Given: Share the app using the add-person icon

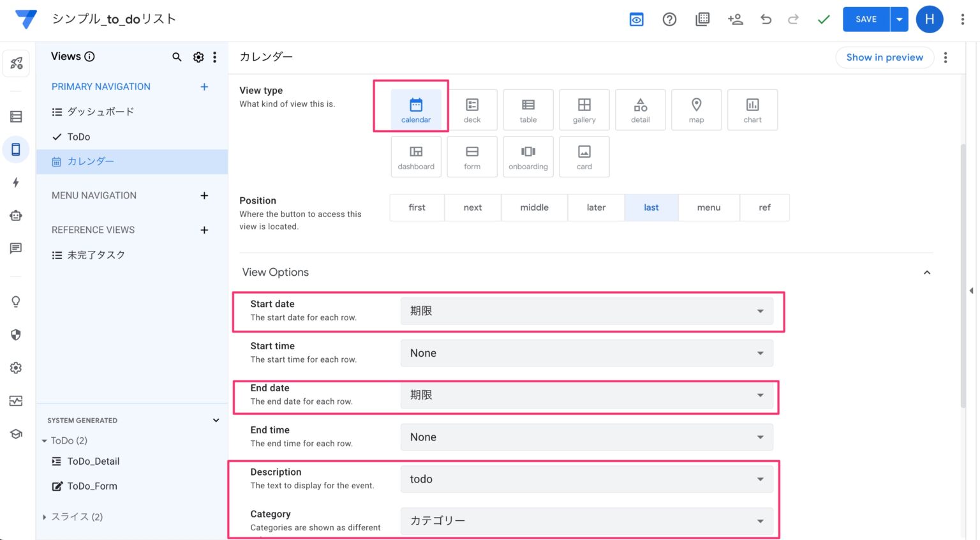Looking at the screenshot, I should 735,19.
